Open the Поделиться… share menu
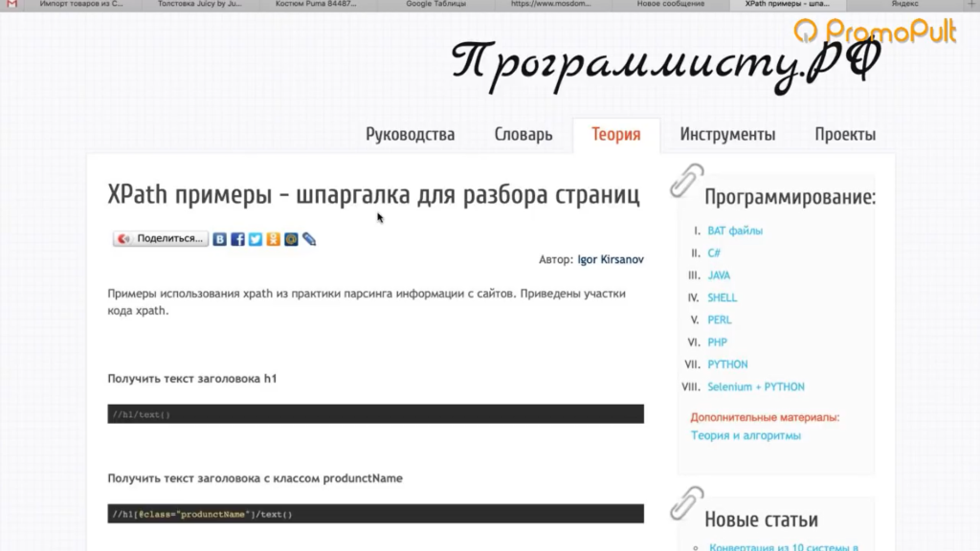 coord(161,239)
